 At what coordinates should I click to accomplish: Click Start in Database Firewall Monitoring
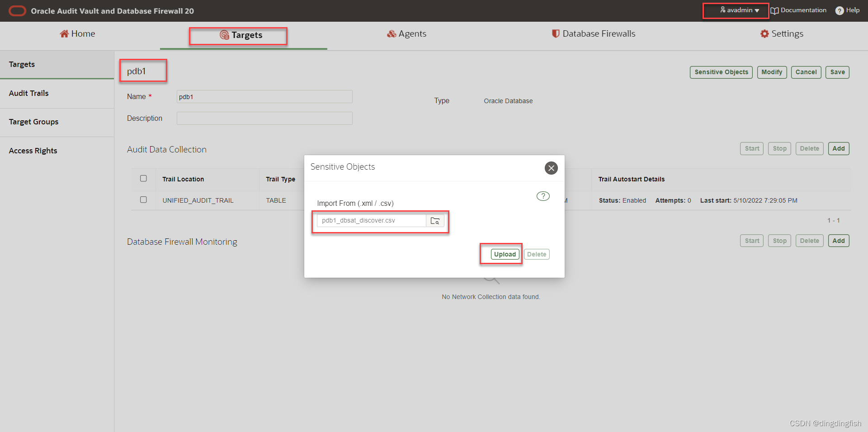click(752, 241)
